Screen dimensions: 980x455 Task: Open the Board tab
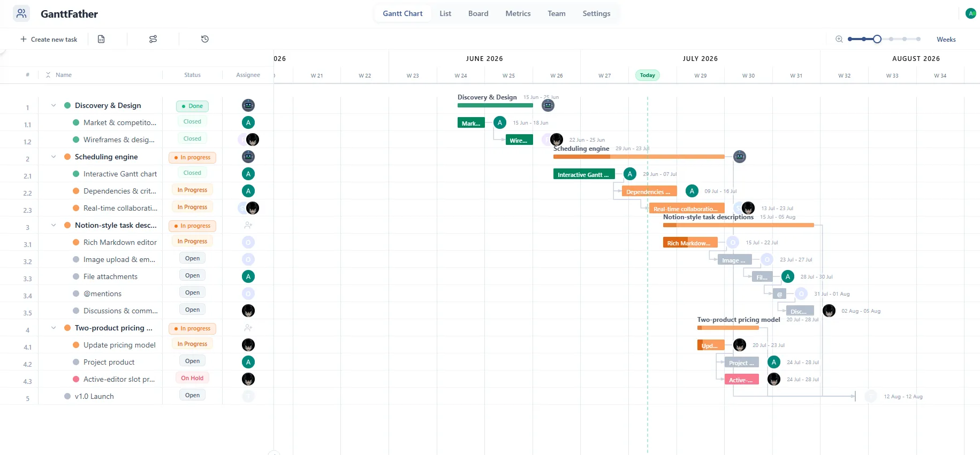[x=478, y=13]
